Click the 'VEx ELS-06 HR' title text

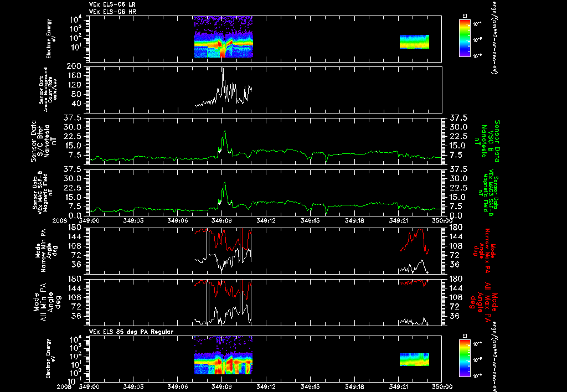coord(112,12)
